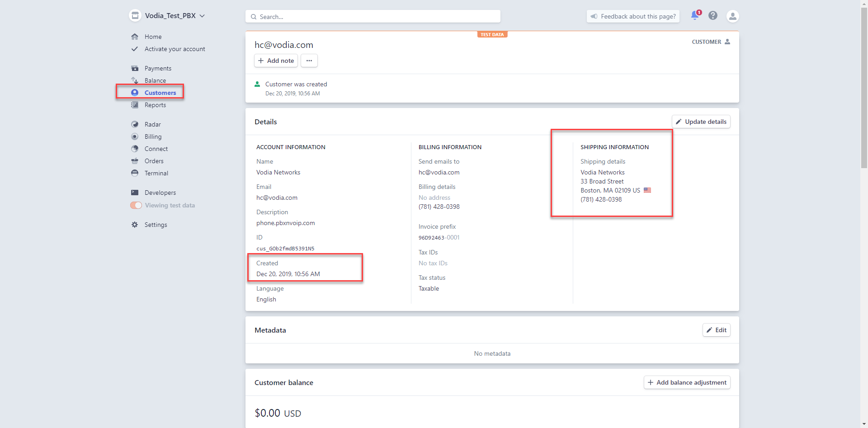
Task: Click the TEST DATA badge
Action: 492,34
